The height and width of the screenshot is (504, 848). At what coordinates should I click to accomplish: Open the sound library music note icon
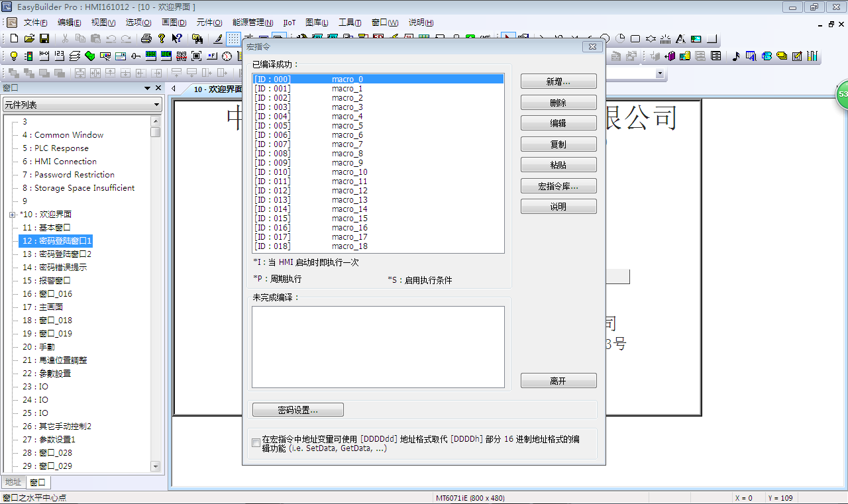(x=735, y=56)
